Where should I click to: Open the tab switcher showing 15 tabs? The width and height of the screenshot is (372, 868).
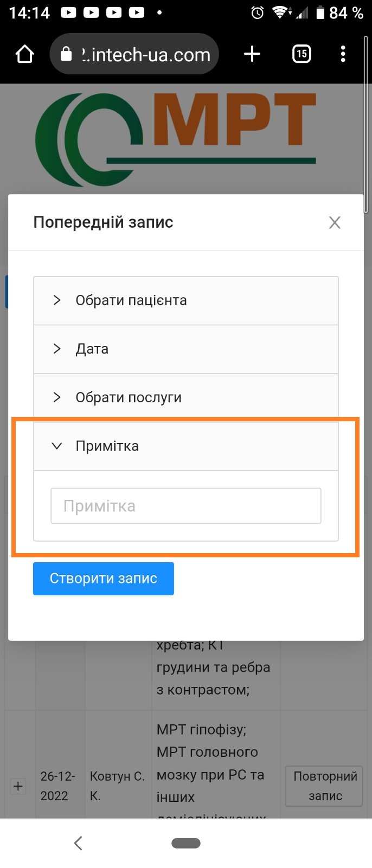[x=302, y=54]
